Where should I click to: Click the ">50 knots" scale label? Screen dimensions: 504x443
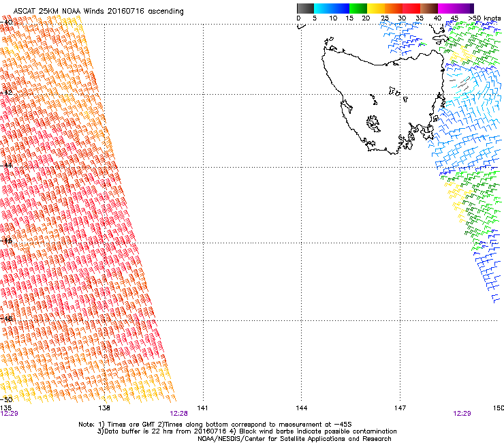[x=484, y=18]
